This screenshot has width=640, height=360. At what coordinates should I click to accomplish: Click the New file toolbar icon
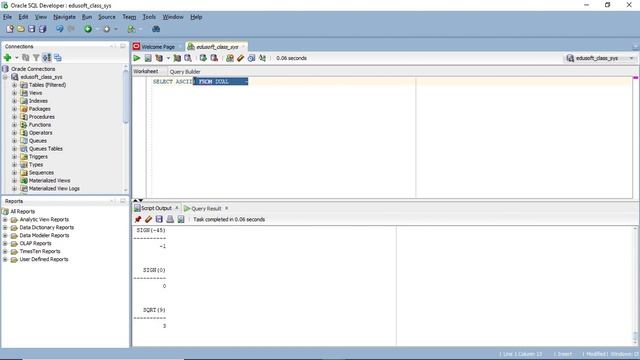coord(10,29)
